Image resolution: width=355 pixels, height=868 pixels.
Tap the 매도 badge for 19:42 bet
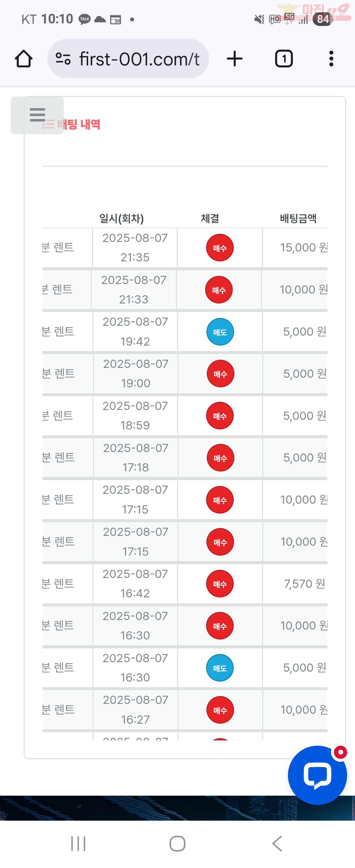220,332
